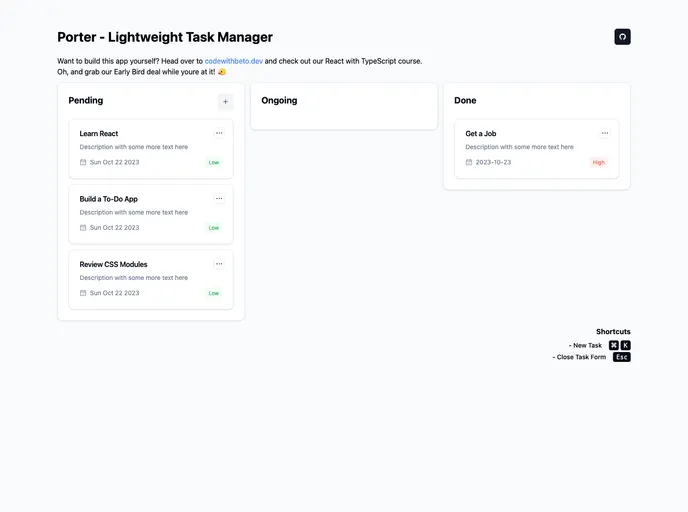Screen dimensions: 688x512
Task: Click the Ongoing column heading
Action: (x=279, y=100)
